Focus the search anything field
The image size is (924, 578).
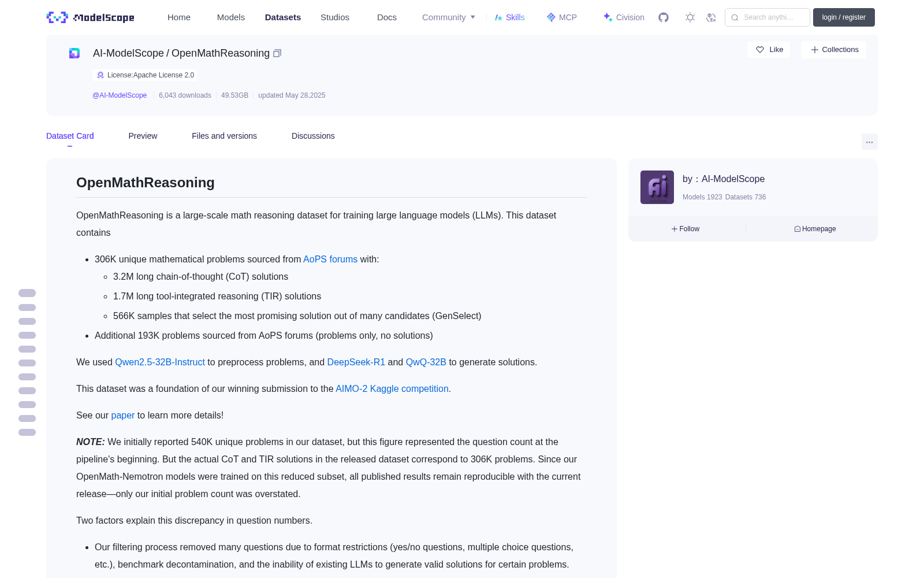767,17
